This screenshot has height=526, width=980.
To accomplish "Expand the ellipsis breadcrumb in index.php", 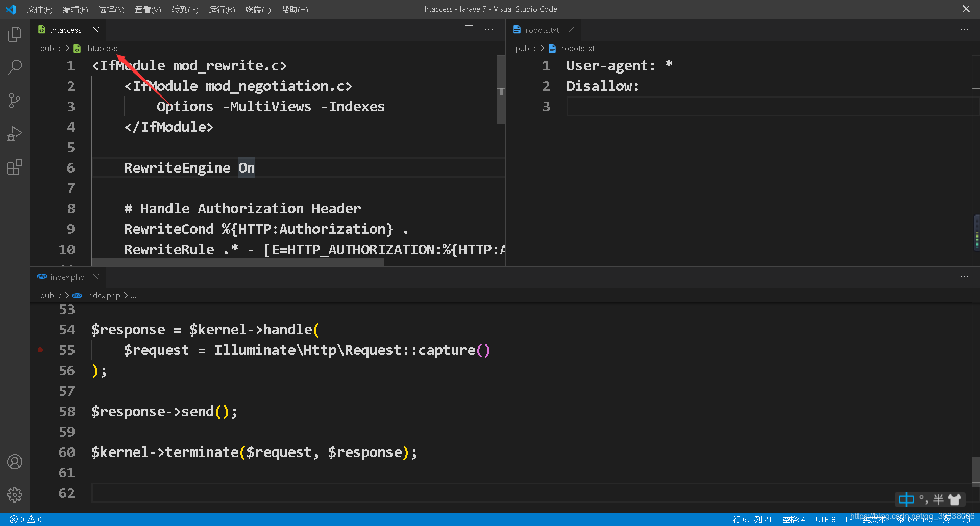I will (133, 295).
